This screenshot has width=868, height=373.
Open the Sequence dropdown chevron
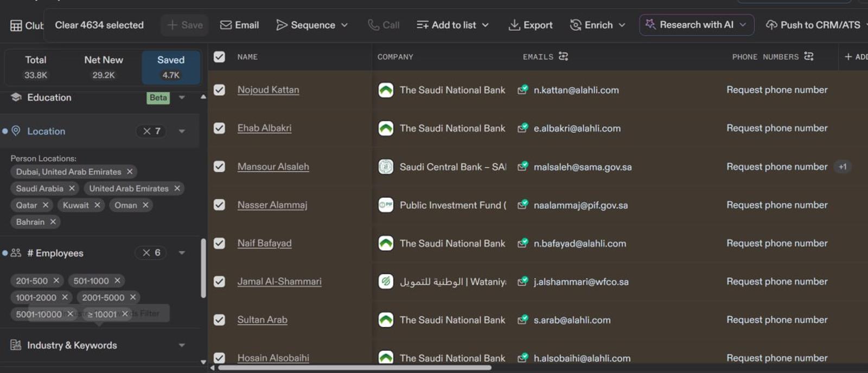coord(344,25)
